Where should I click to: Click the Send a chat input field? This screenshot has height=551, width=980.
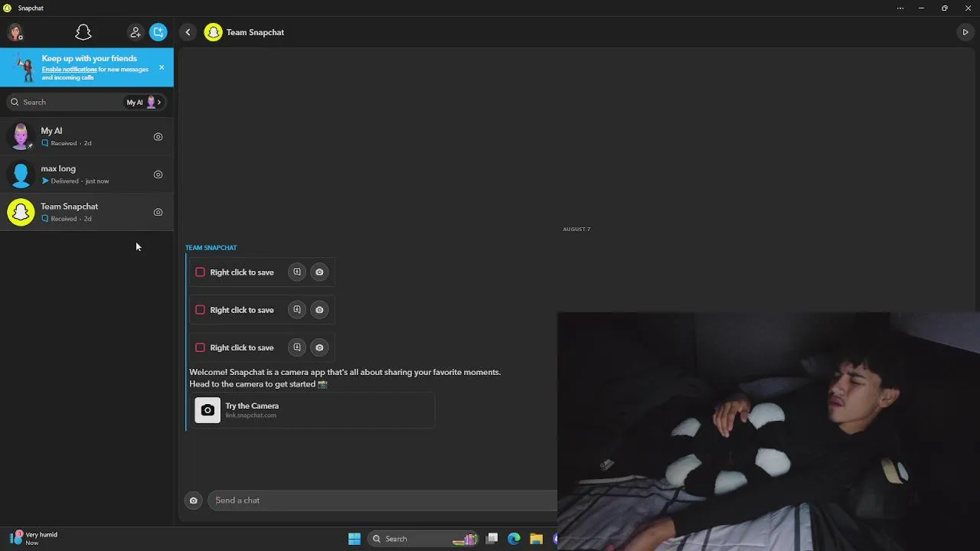[x=383, y=500]
